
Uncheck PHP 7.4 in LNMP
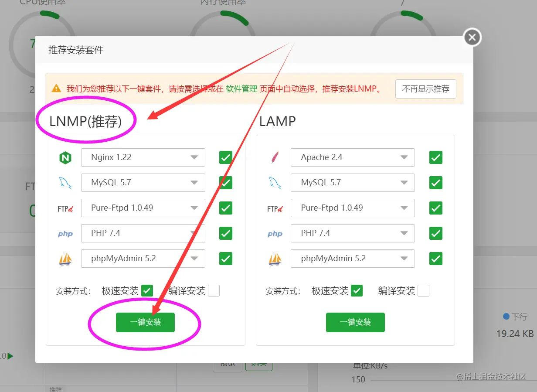coord(226,233)
